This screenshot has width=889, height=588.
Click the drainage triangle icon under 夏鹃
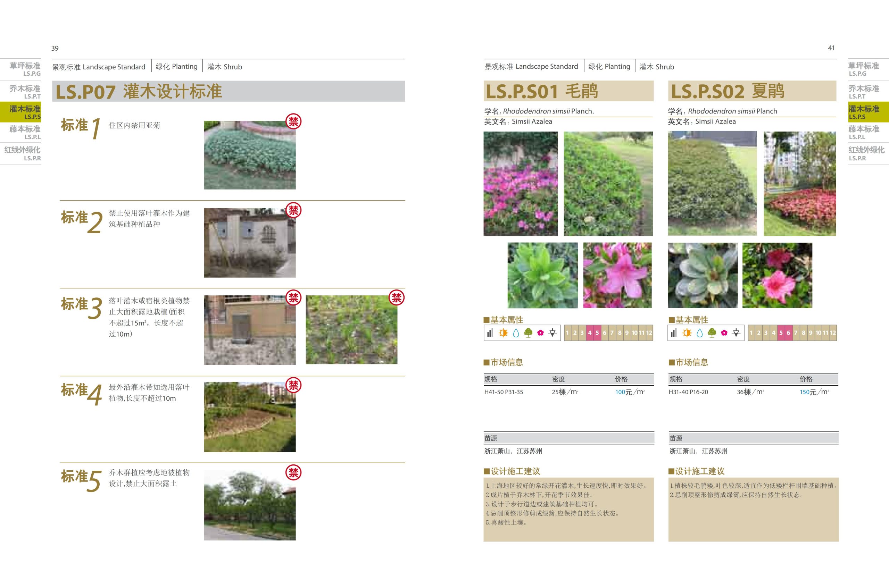[736, 333]
